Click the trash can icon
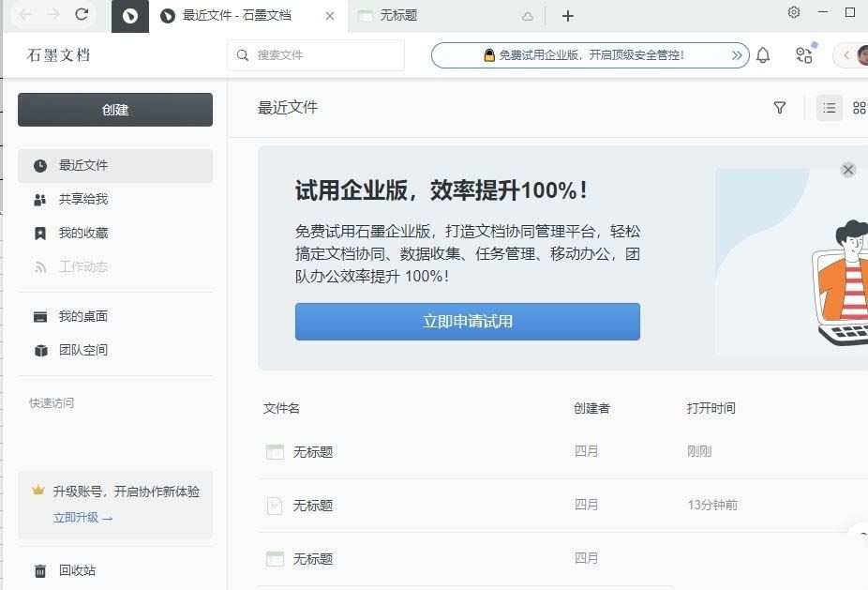Screen dimensions: 868x590 coord(40,570)
